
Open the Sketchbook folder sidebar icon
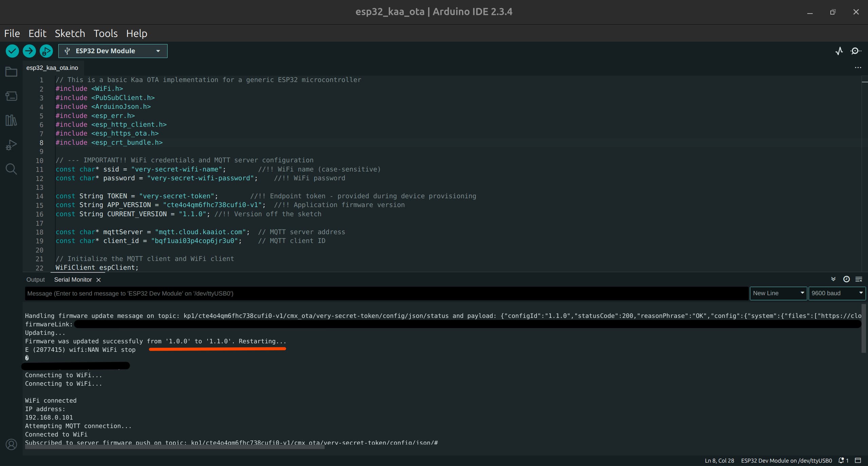(x=11, y=72)
